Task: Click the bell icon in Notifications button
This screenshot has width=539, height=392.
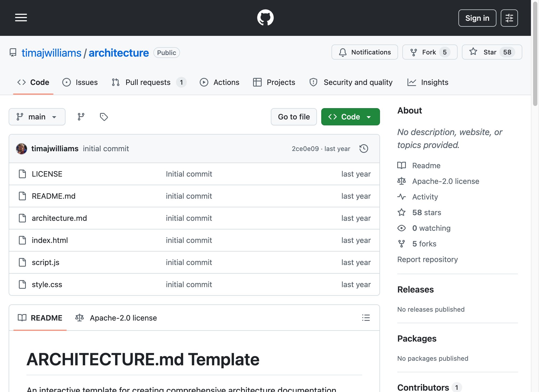Action: pyautogui.click(x=343, y=52)
